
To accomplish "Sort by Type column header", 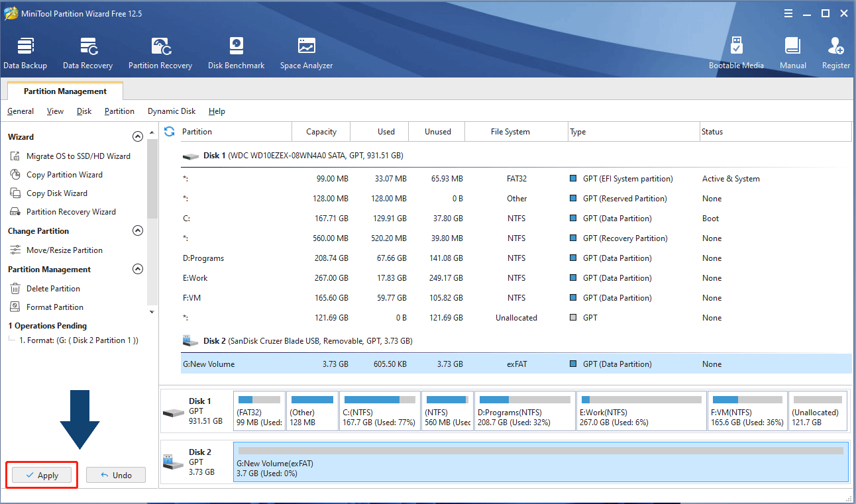I will pos(634,132).
